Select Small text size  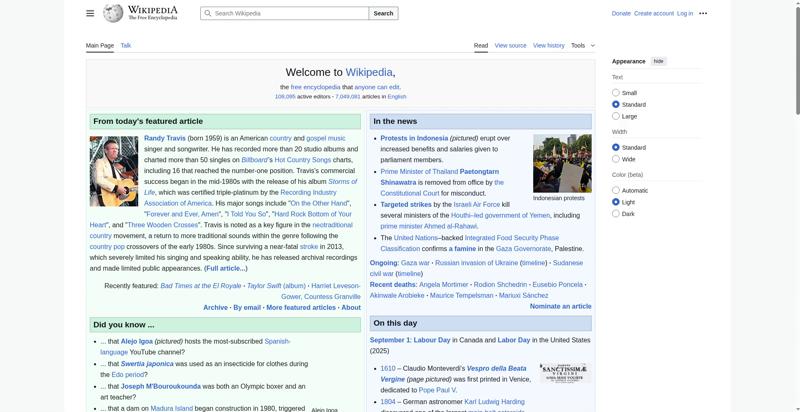[616, 93]
